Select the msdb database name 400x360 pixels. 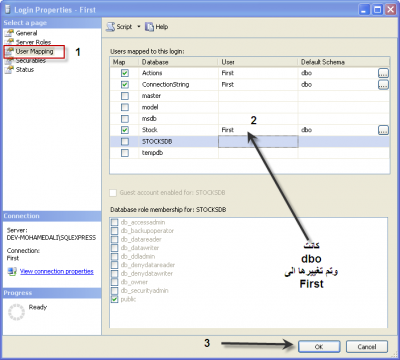coord(149,119)
